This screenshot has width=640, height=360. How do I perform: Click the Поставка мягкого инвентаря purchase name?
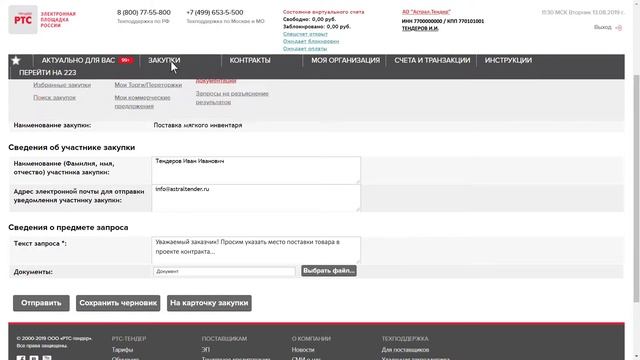pos(198,125)
